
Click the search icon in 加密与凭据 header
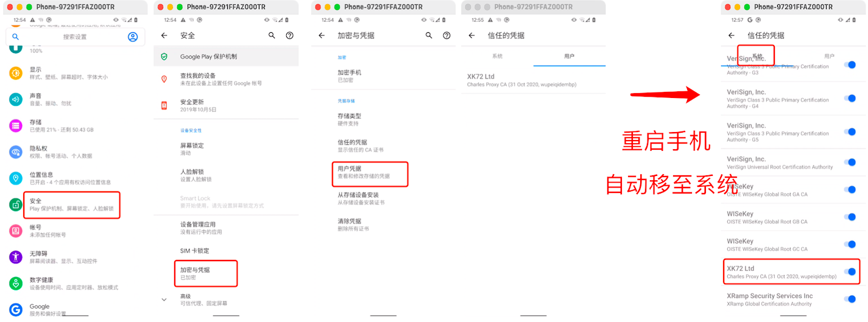click(429, 35)
